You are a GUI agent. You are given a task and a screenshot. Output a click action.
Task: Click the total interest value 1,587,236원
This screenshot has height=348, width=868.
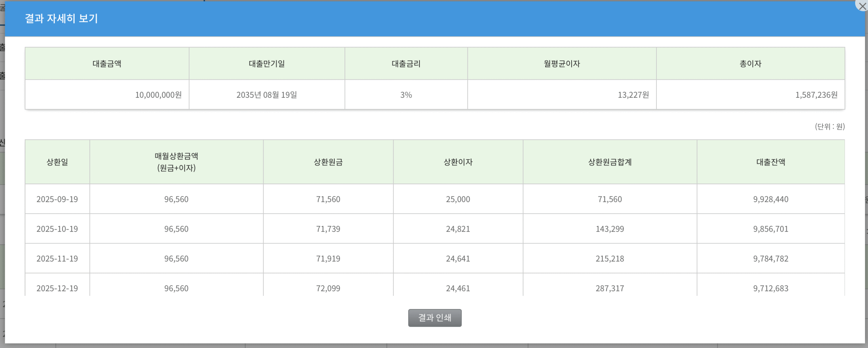[x=816, y=95]
